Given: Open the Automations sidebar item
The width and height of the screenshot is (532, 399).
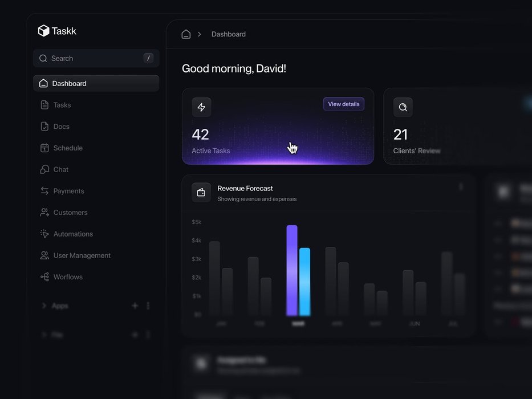Looking at the screenshot, I should click(x=72, y=234).
